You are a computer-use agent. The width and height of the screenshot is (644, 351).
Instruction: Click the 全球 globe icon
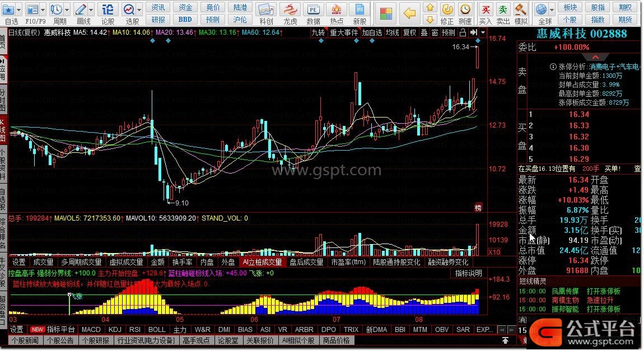click(542, 9)
